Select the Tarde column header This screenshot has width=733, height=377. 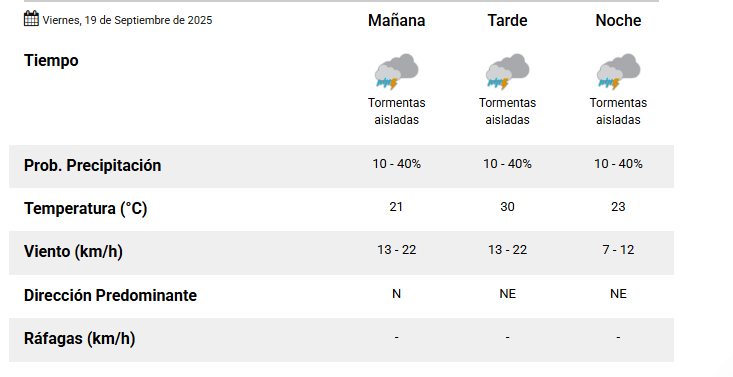pos(507,20)
